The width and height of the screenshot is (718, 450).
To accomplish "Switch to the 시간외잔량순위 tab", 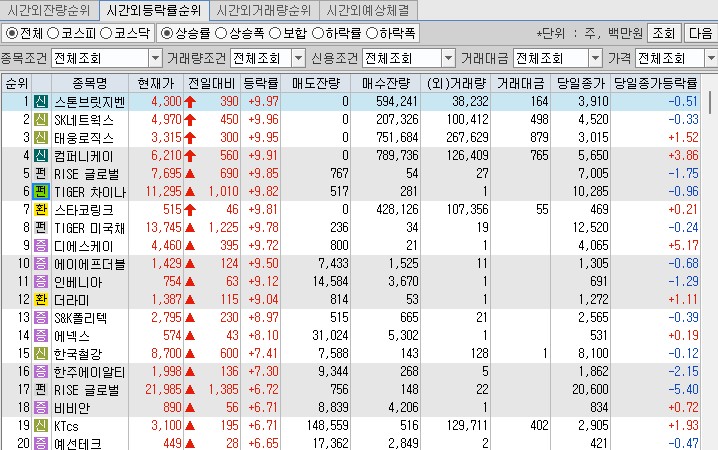I will coord(49,10).
